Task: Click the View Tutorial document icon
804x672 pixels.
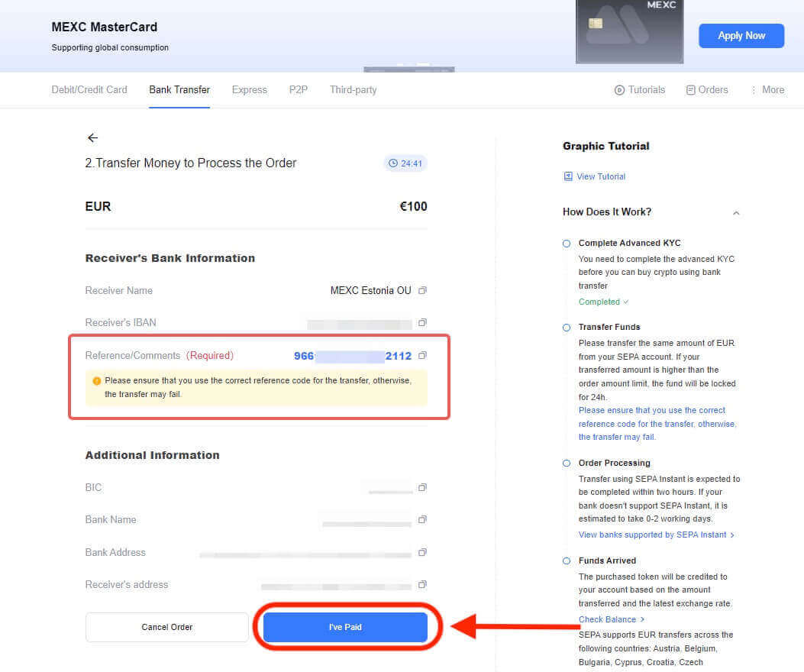Action: pyautogui.click(x=568, y=176)
